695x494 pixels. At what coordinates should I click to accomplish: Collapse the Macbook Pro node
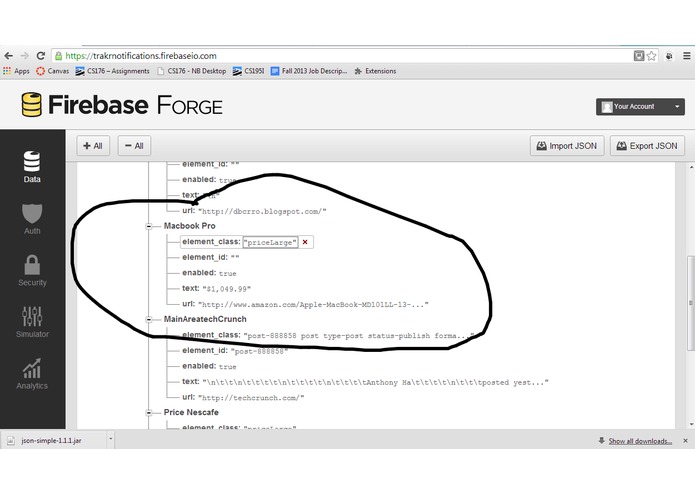pyautogui.click(x=149, y=226)
